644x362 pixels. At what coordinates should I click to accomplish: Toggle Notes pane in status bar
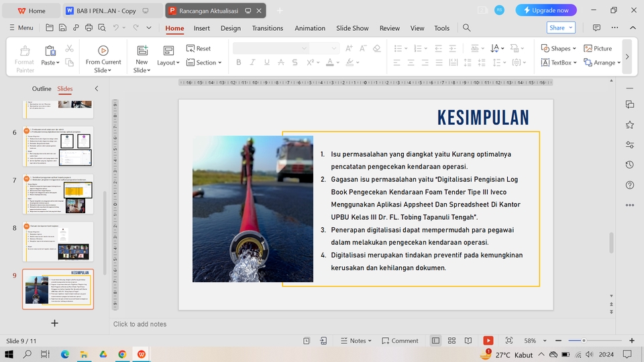pyautogui.click(x=356, y=341)
